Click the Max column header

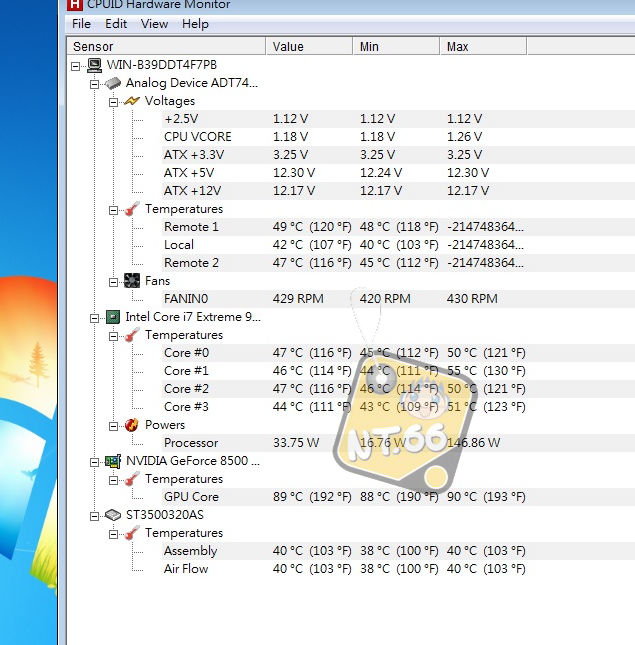pos(483,46)
